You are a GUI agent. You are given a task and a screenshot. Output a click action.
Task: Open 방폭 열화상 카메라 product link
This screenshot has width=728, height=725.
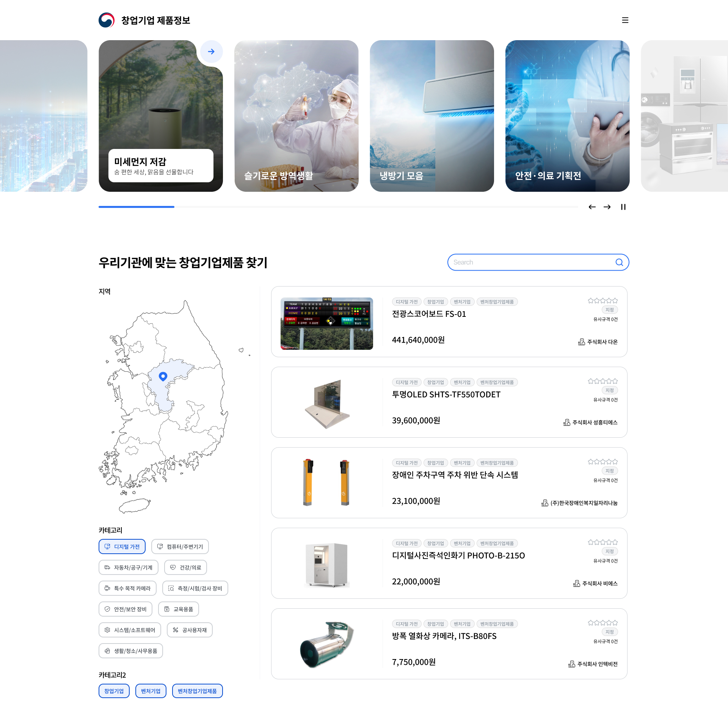tap(444, 636)
